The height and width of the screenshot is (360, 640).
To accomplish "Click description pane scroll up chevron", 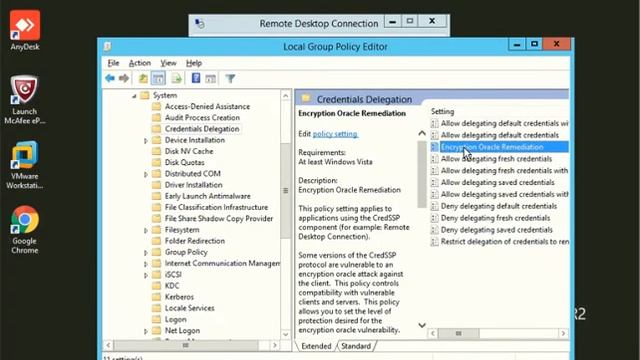I will click(x=422, y=133).
